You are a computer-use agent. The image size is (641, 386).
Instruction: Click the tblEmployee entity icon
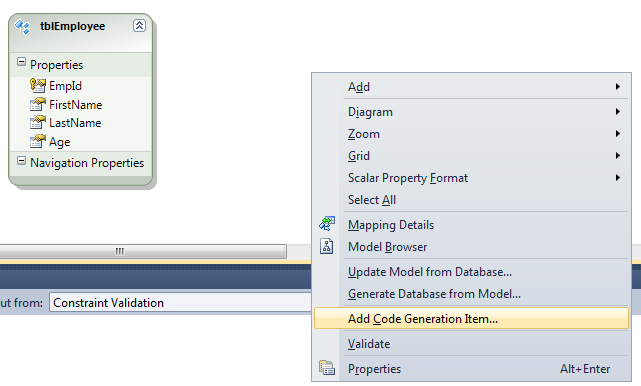pos(22,27)
